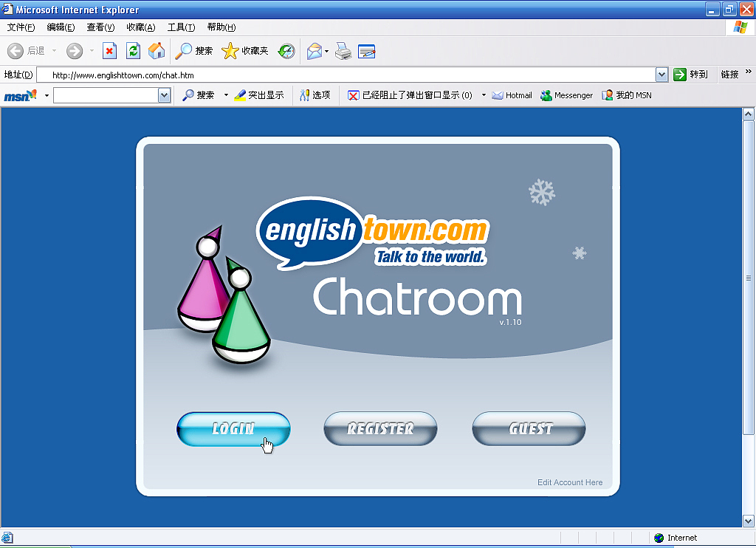756x548 pixels.
Task: Expand the Mail button dropdown arrow
Action: click(x=327, y=51)
